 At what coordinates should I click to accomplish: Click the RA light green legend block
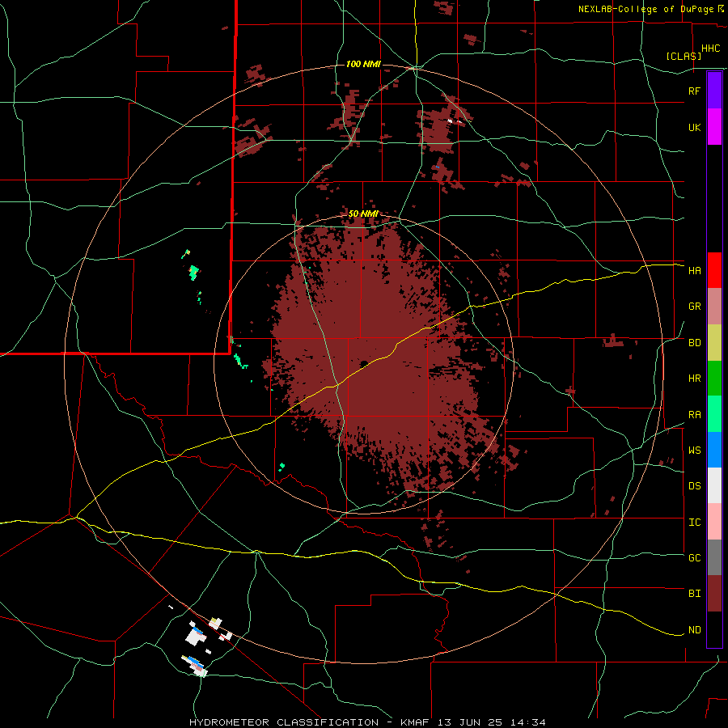(714, 414)
